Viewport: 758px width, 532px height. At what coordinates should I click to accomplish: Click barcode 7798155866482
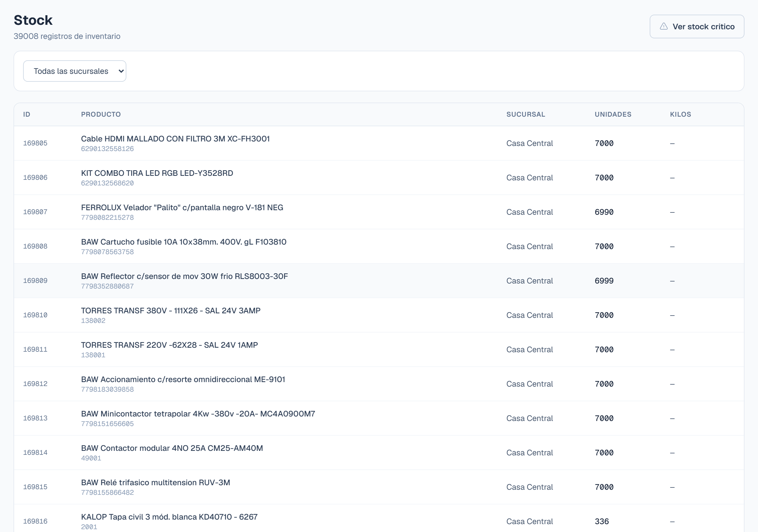point(107,493)
